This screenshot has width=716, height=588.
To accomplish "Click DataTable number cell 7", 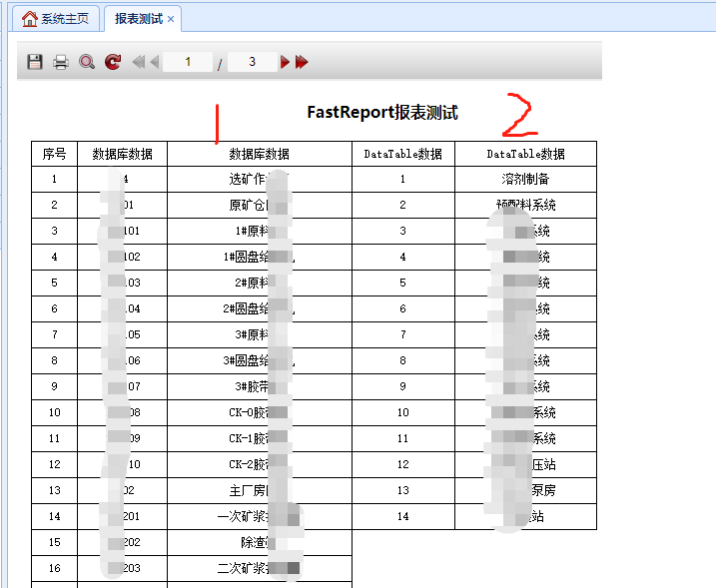I will coord(403,334).
